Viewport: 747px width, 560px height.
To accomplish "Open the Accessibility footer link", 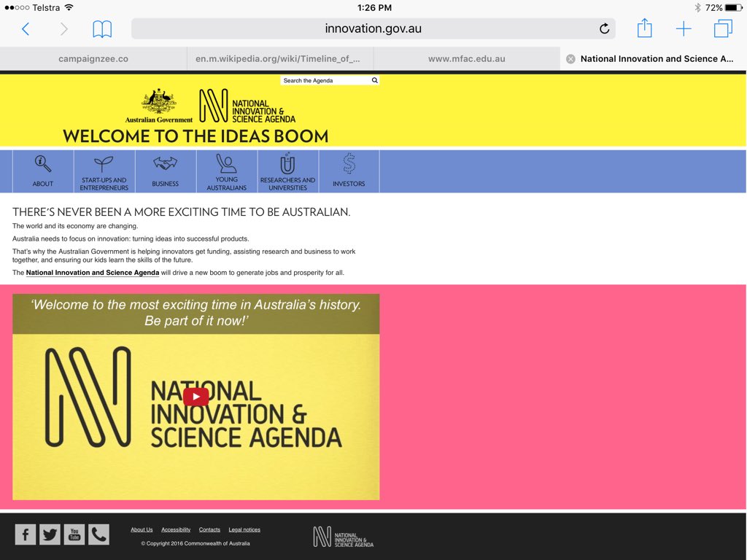I will (x=176, y=529).
